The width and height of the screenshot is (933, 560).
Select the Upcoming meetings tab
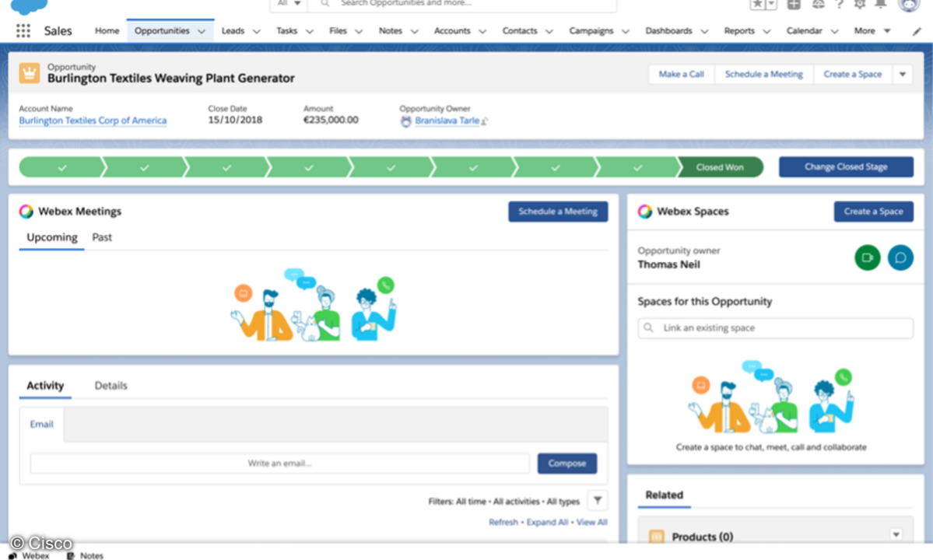coord(52,237)
